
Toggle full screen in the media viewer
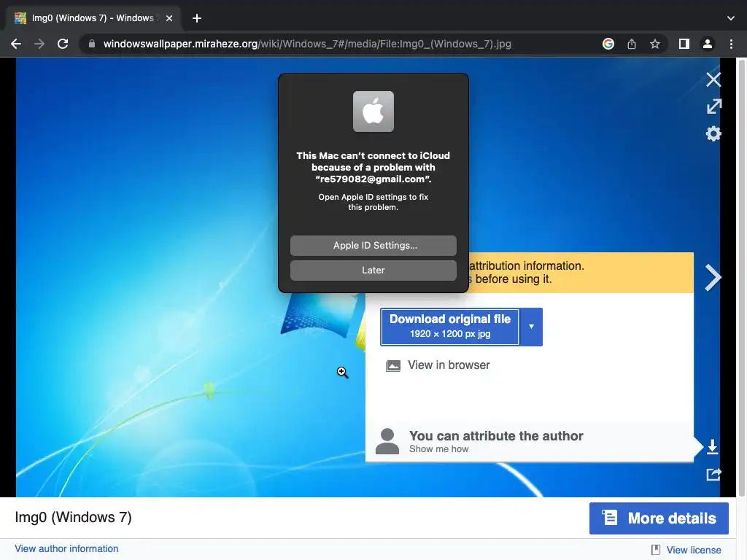click(713, 106)
